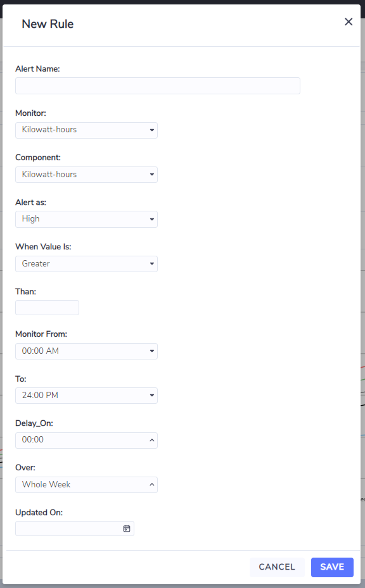This screenshot has height=588, width=365.
Task: Click the Monitor dropdown caret arrow
Action: click(x=151, y=130)
